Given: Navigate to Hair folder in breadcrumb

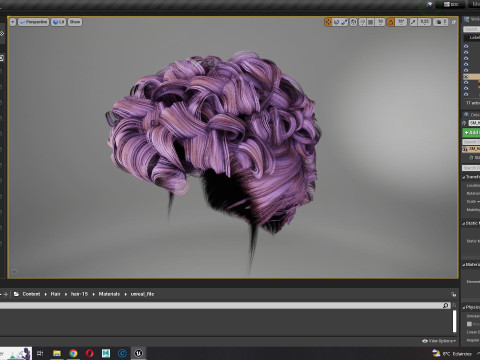Looking at the screenshot, I should 55,294.
